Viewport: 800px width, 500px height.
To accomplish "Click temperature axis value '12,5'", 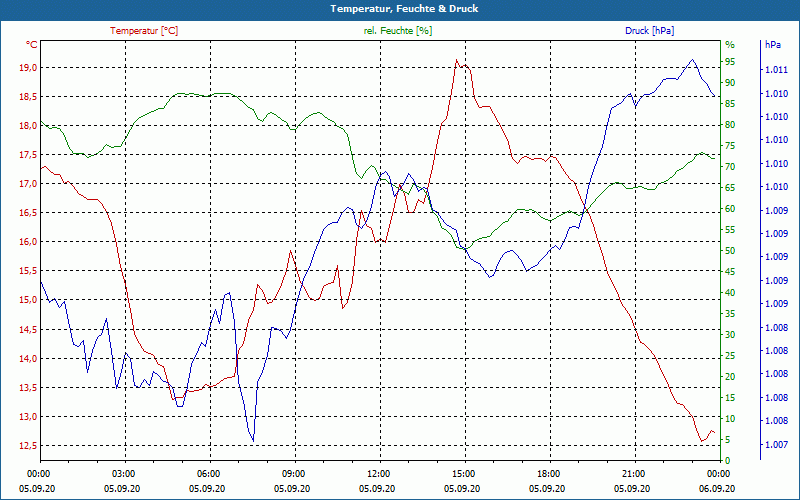I will click(x=28, y=445).
